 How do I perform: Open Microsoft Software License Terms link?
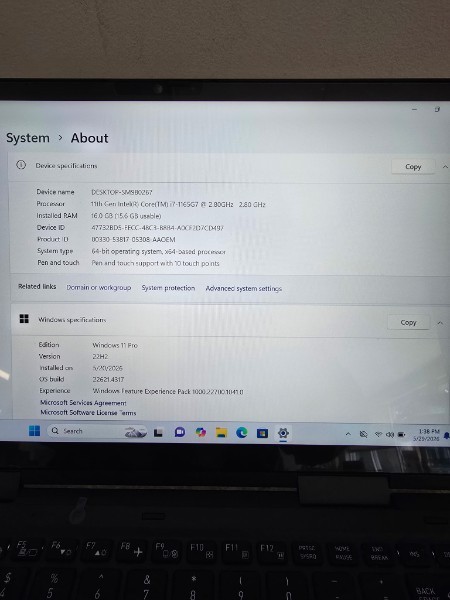[88, 412]
